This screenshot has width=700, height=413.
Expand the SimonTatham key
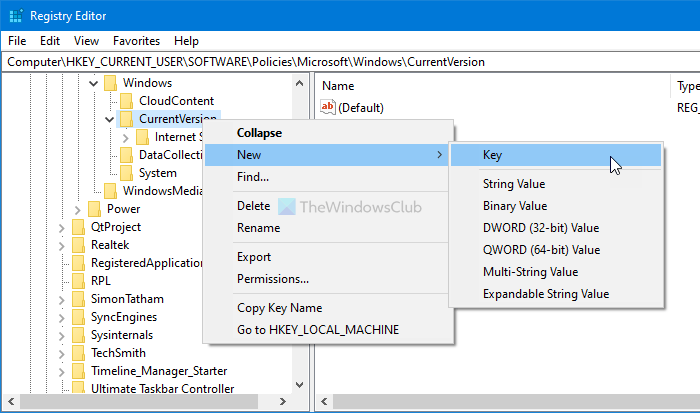62,300
